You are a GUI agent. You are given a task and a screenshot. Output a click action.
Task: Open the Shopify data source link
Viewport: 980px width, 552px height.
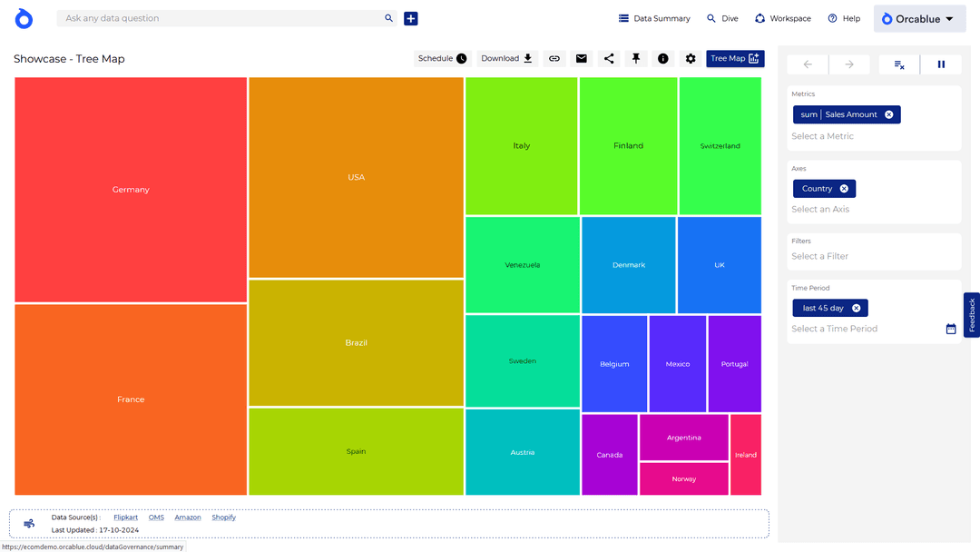pos(223,517)
